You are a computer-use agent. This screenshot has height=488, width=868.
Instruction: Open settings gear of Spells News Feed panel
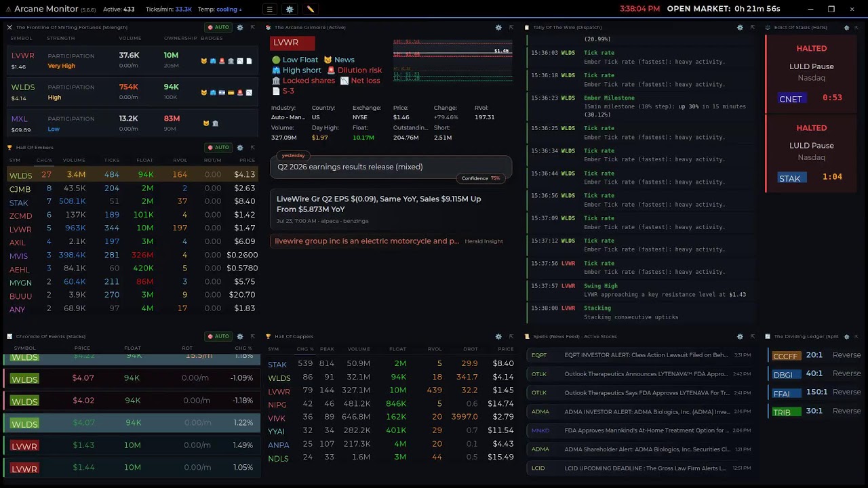[x=740, y=336]
